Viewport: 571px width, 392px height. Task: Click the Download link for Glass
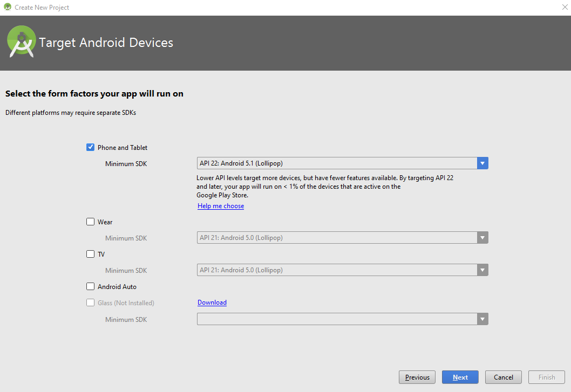[212, 302]
